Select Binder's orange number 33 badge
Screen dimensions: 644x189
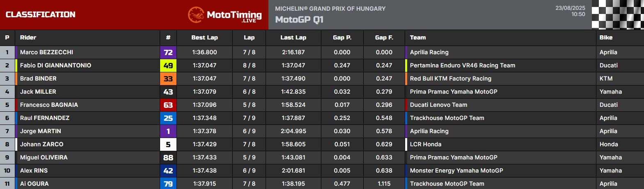point(168,78)
